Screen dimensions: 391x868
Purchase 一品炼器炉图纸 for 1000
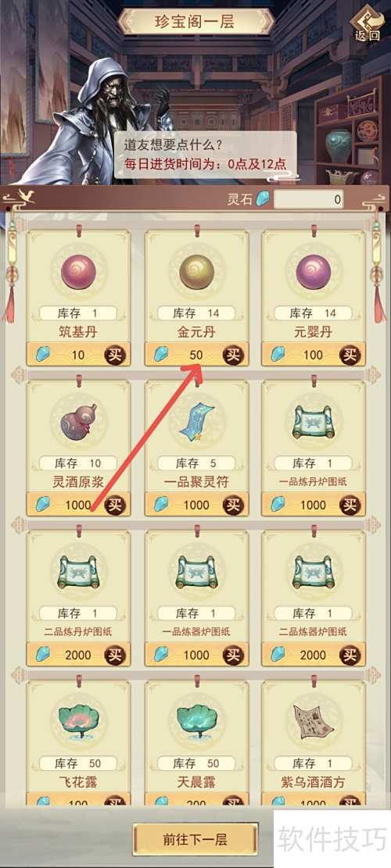[233, 655]
